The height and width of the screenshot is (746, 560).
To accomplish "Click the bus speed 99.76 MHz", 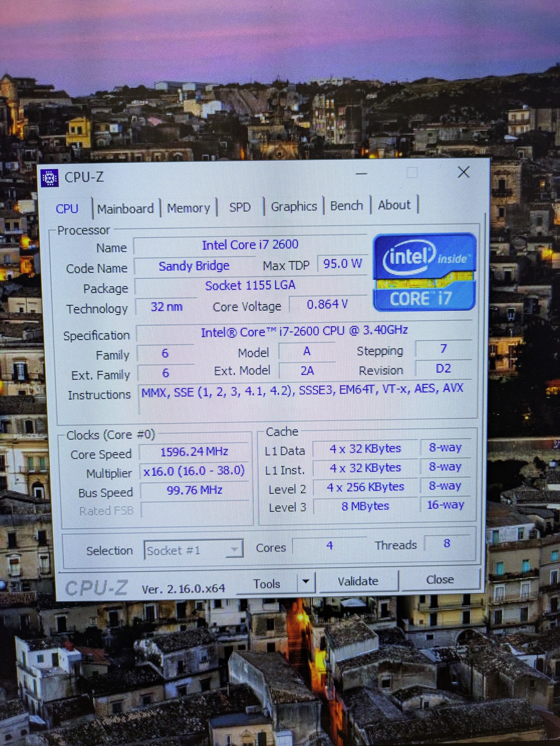I will click(195, 490).
